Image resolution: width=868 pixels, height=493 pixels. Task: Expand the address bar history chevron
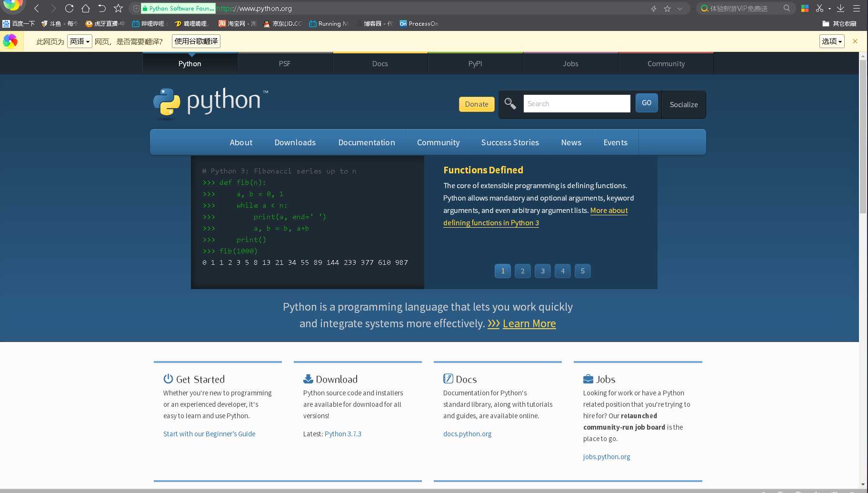pyautogui.click(x=680, y=9)
